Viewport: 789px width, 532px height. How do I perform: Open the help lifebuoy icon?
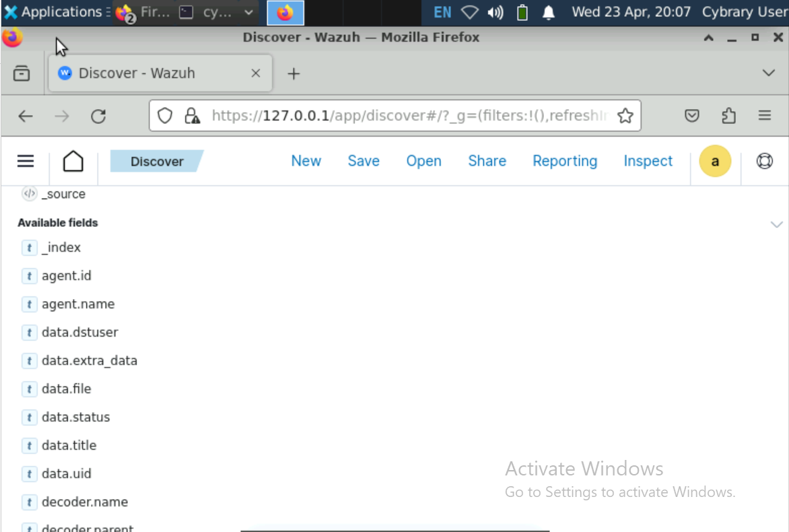click(764, 162)
